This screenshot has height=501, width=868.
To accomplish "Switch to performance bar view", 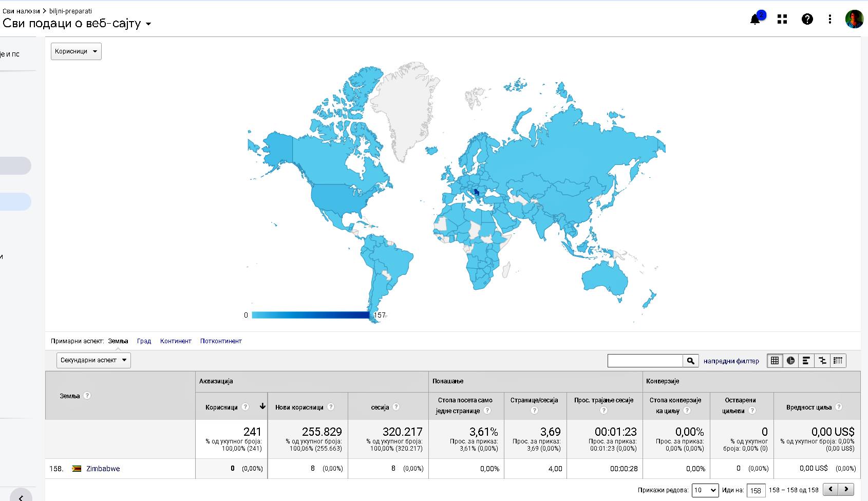I will pos(806,361).
